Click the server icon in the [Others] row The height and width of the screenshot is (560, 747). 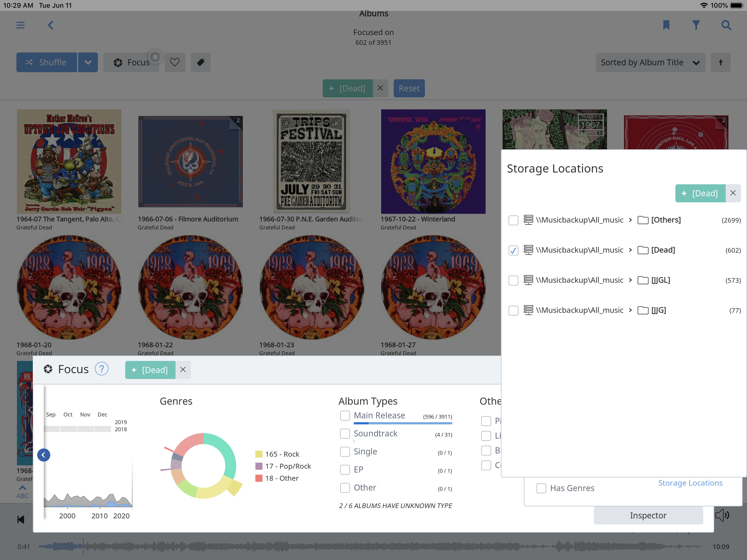coord(529,220)
